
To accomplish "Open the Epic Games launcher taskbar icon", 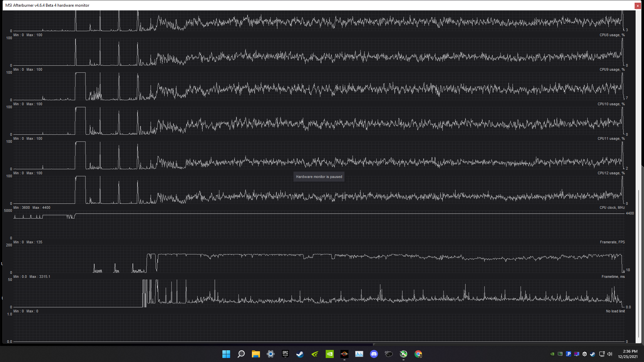I will 285,354.
